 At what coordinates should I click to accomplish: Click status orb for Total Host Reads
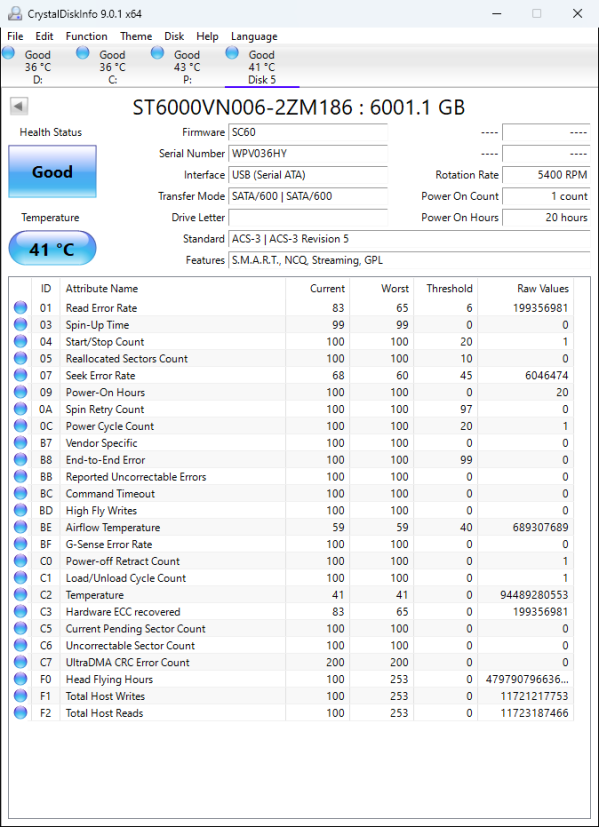click(x=20, y=713)
